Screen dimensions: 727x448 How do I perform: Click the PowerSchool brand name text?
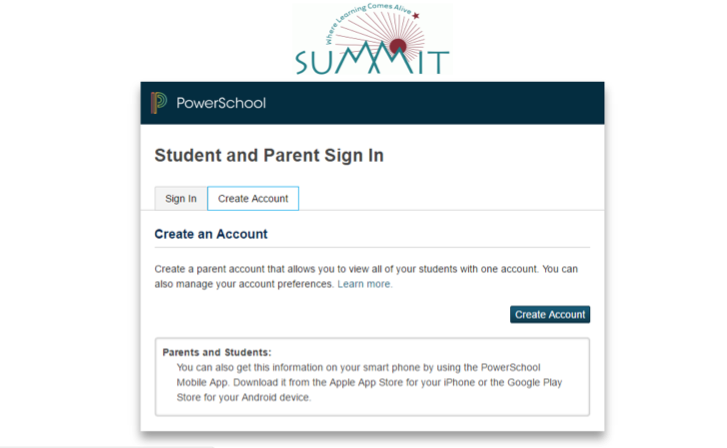pos(221,103)
